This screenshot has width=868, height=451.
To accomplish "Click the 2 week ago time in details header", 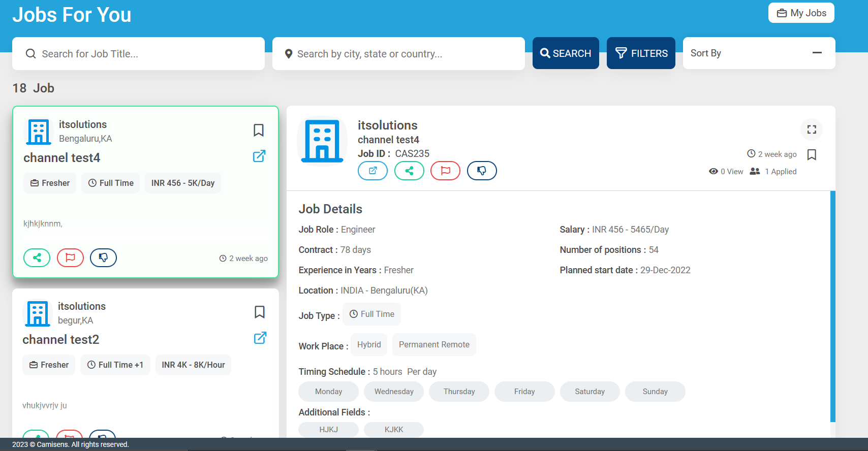I will [x=772, y=154].
